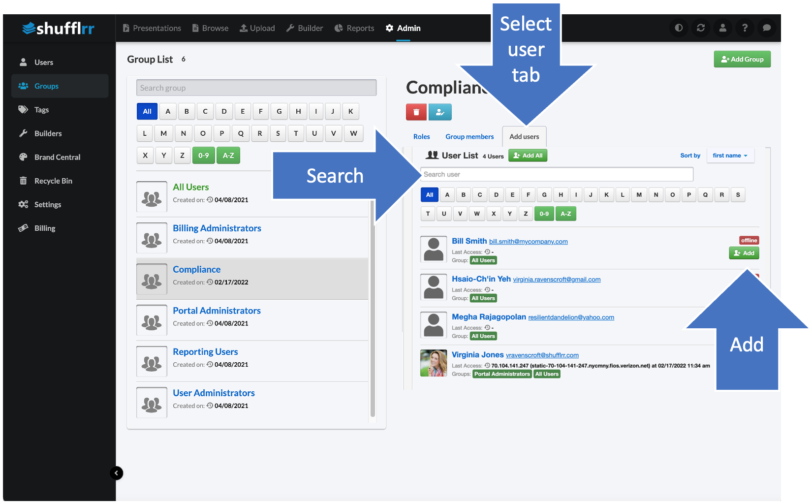Viewport: 812px width, 504px height.
Task: Click the blue edit group icon button
Action: coord(440,112)
